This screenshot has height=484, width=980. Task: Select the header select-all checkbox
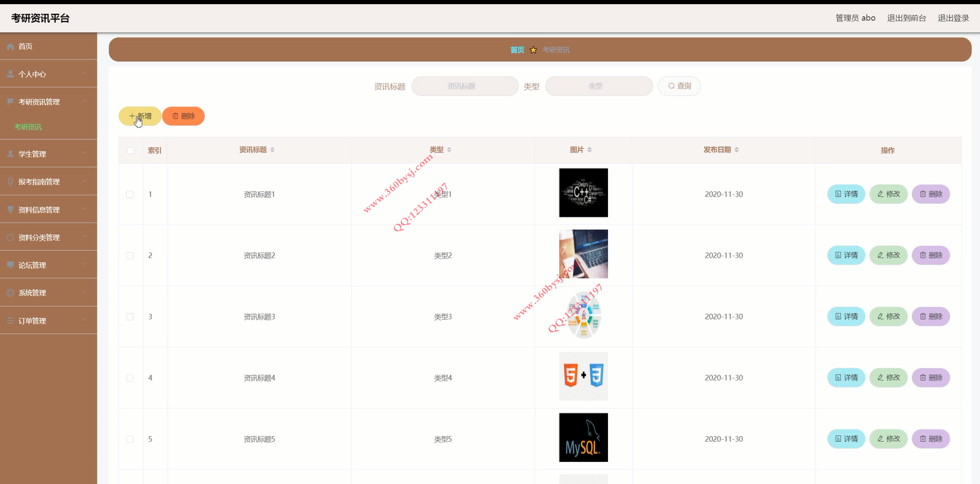(130, 151)
